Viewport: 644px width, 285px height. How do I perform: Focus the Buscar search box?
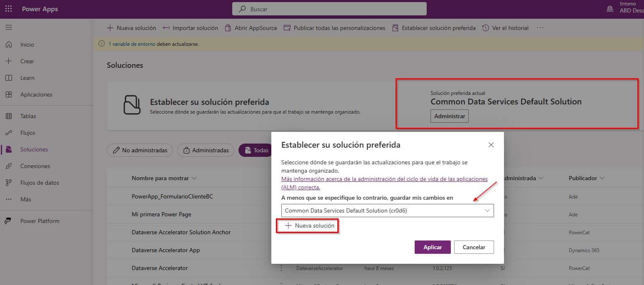(329, 9)
